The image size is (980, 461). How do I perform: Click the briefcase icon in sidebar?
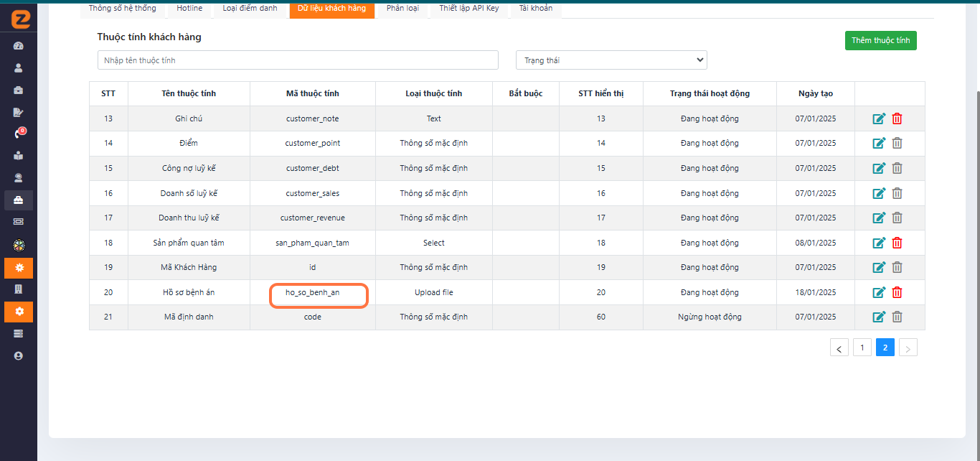pyautogui.click(x=19, y=90)
